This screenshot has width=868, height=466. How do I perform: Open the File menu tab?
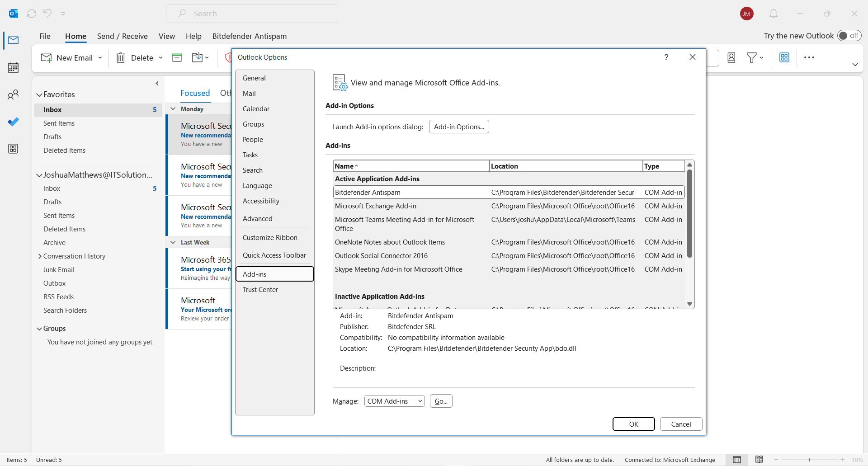pos(45,36)
